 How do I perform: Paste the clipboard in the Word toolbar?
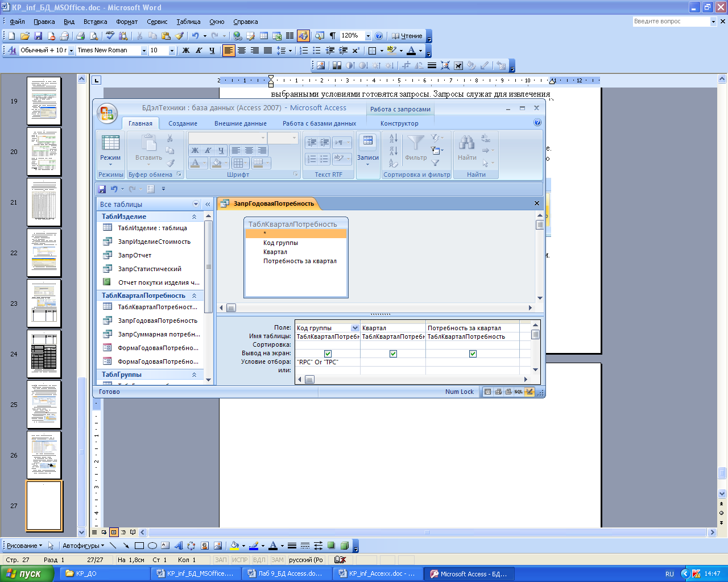166,36
